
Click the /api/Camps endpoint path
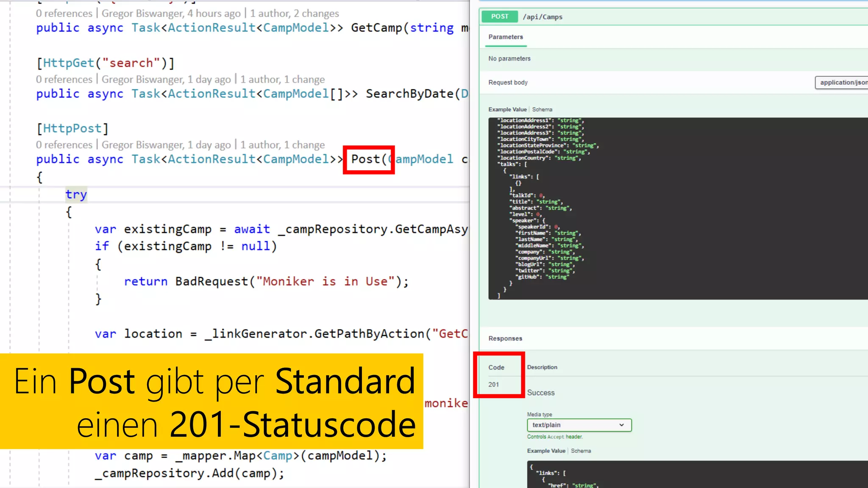[542, 17]
